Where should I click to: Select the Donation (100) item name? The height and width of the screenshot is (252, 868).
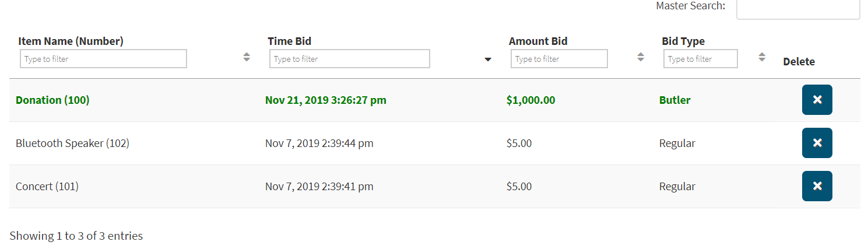tap(52, 100)
